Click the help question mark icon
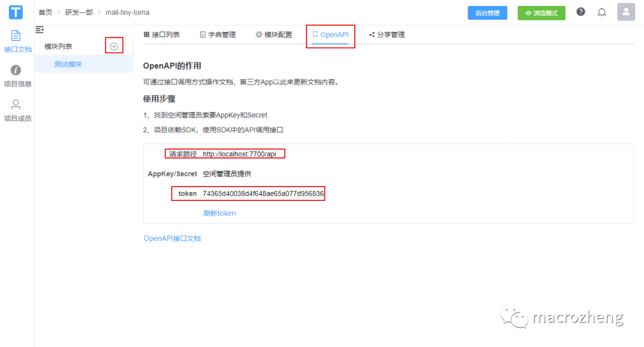This screenshot has height=347, width=644. [x=580, y=11]
